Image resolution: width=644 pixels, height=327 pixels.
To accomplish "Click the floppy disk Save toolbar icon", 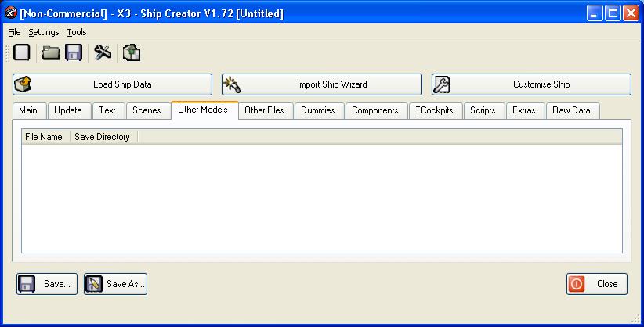I will pyautogui.click(x=74, y=52).
